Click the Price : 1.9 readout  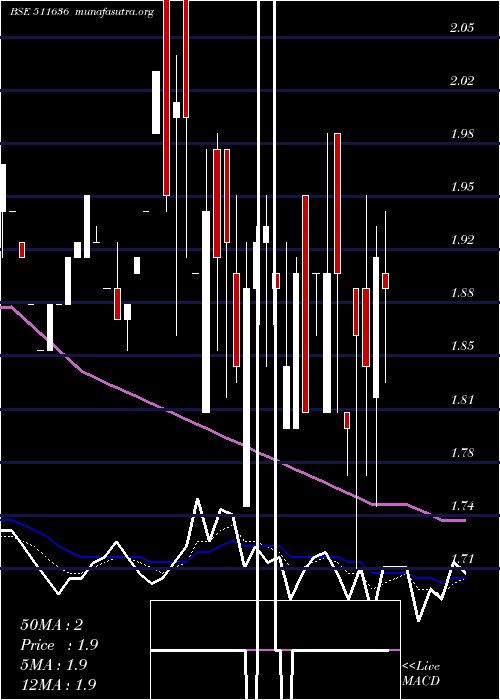59,645
